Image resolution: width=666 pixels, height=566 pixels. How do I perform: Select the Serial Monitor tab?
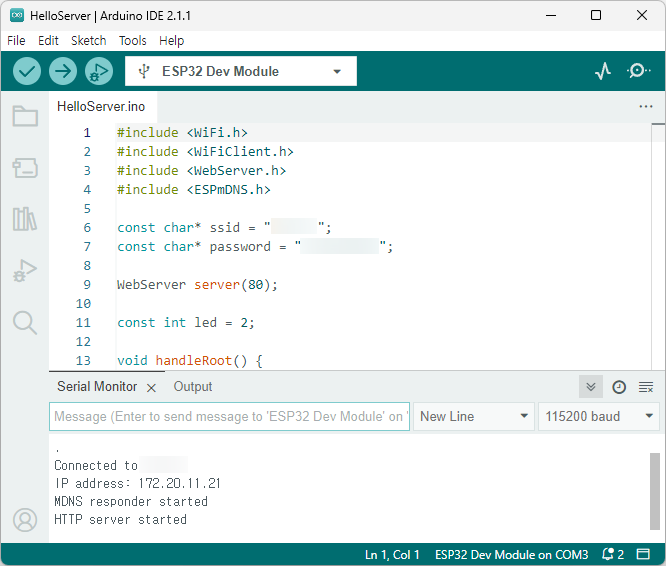coord(97,387)
